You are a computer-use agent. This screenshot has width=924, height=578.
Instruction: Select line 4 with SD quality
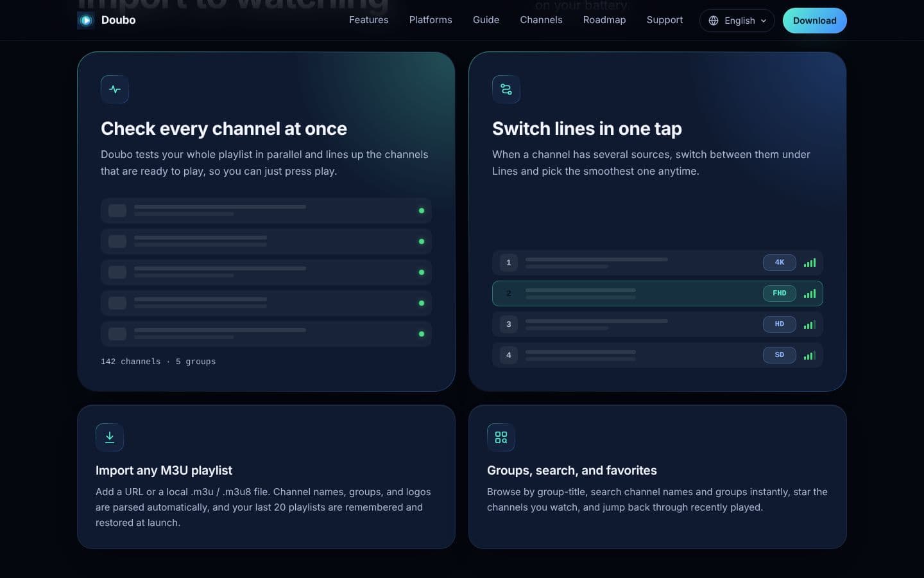tap(658, 355)
